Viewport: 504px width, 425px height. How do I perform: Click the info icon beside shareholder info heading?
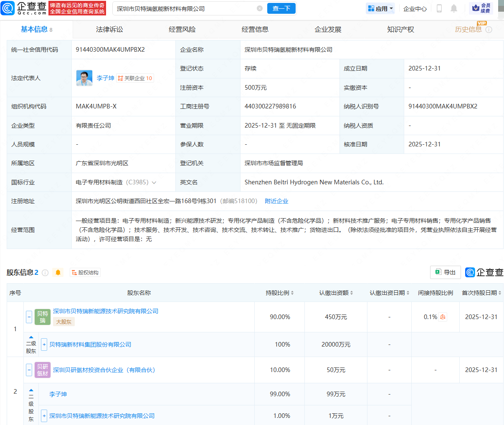pyautogui.click(x=45, y=273)
